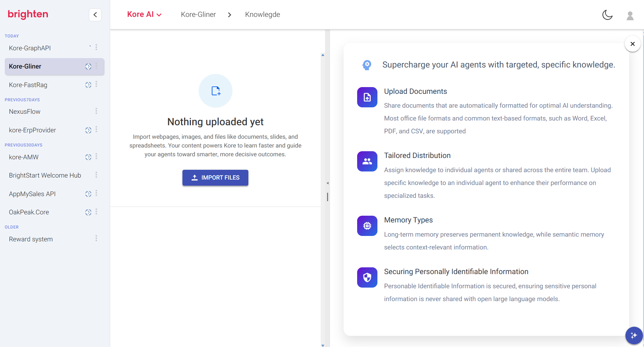Image resolution: width=644 pixels, height=347 pixels.
Task: Open more options for Kore-Gliner
Action: tap(96, 66)
